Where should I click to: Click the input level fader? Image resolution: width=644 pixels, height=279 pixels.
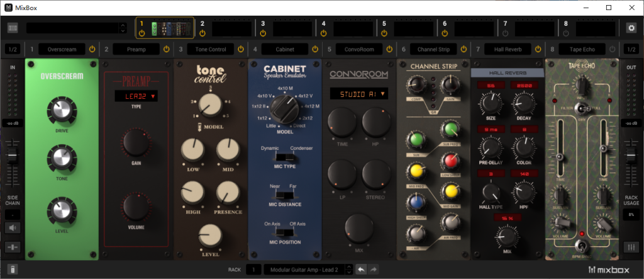tap(13, 156)
